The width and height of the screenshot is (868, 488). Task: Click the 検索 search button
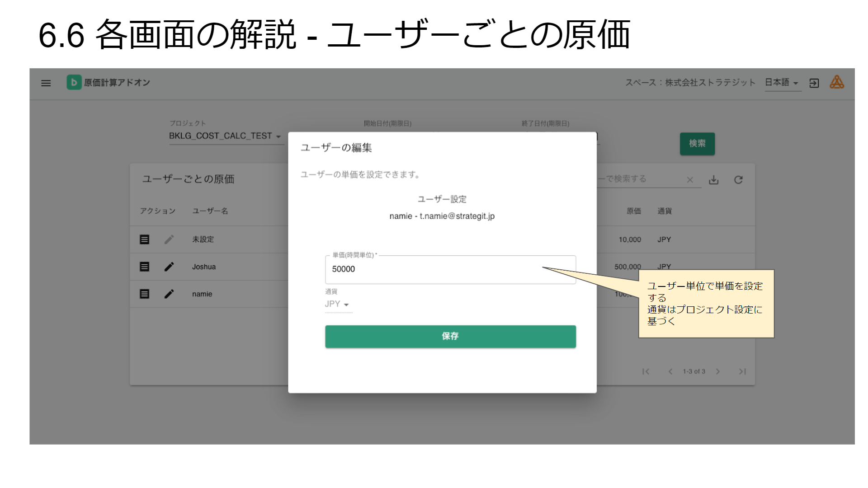697,144
